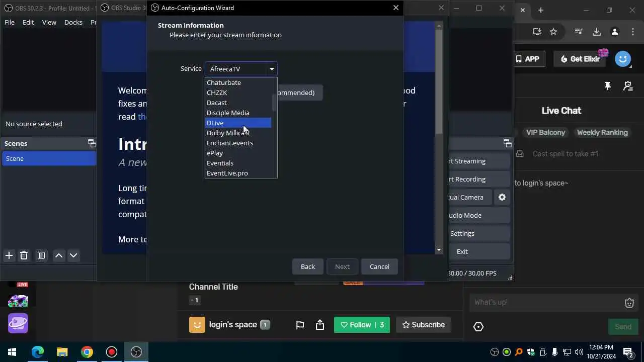This screenshot has width=644, height=362.
Task: Click the hexagon chat settings icon
Action: 478,327
